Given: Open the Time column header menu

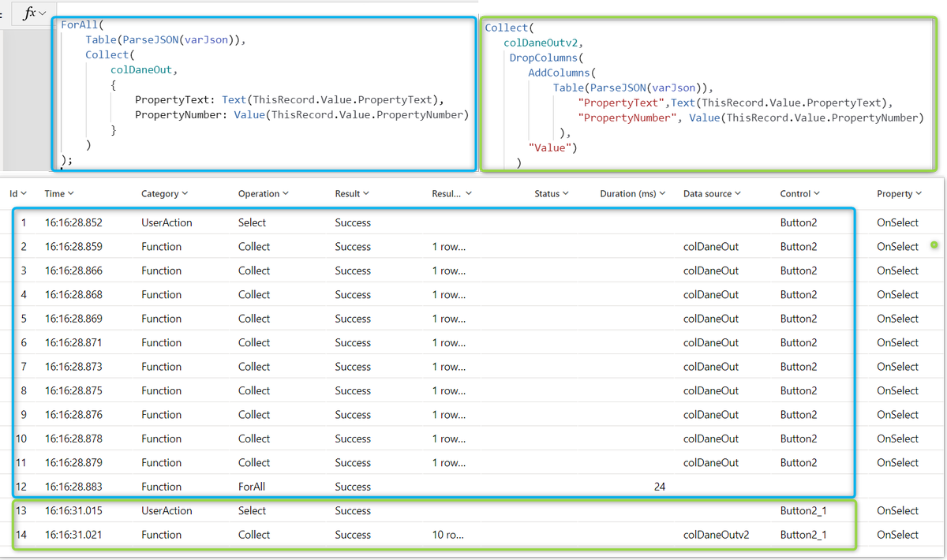Looking at the screenshot, I should click(x=60, y=193).
